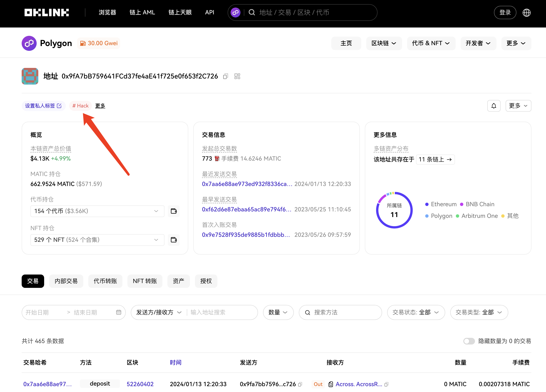Viewport: 546px width, 392px height.
Task: Click the # Hack tag
Action: coord(80,106)
